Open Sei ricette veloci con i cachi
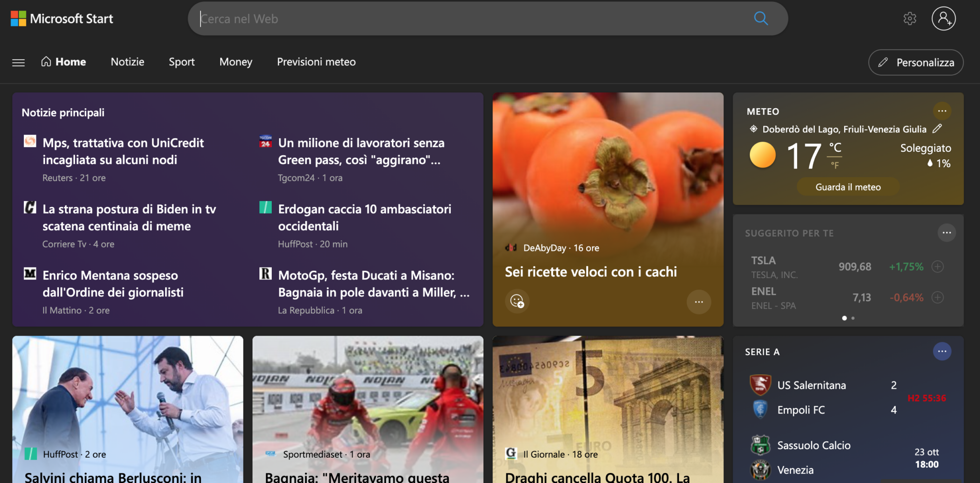Image resolution: width=980 pixels, height=483 pixels. coord(591,272)
